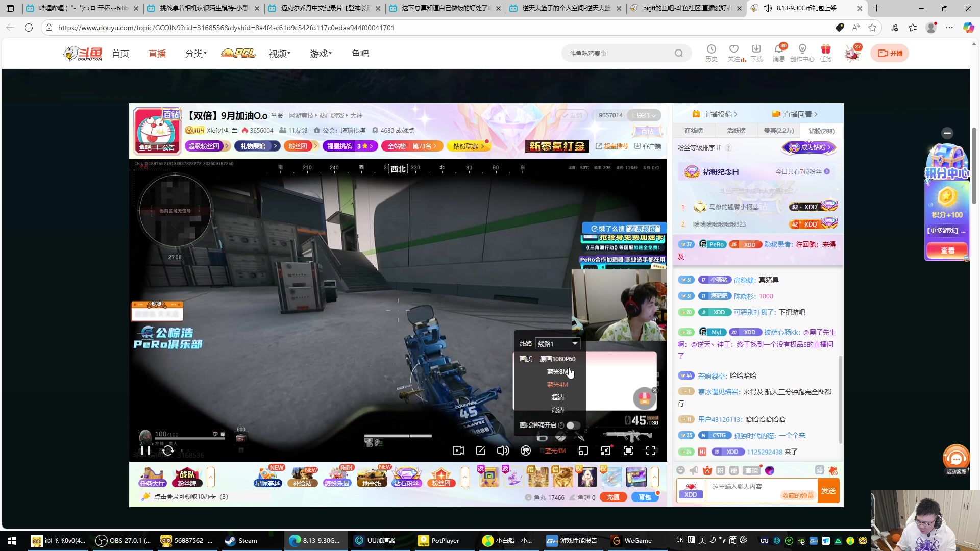
Task: Click the 开播 start streaming button
Action: [890, 53]
